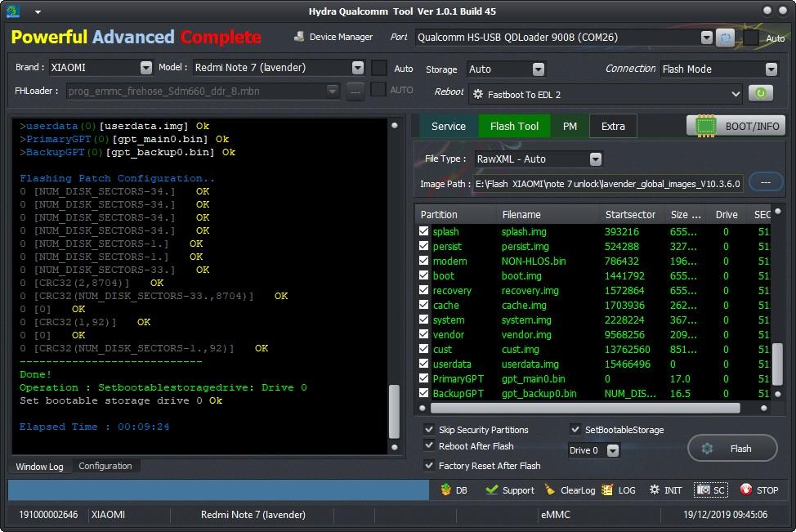Viewport: 796px width, 532px height.
Task: Click the blue flash progress bar
Action: 218,490
